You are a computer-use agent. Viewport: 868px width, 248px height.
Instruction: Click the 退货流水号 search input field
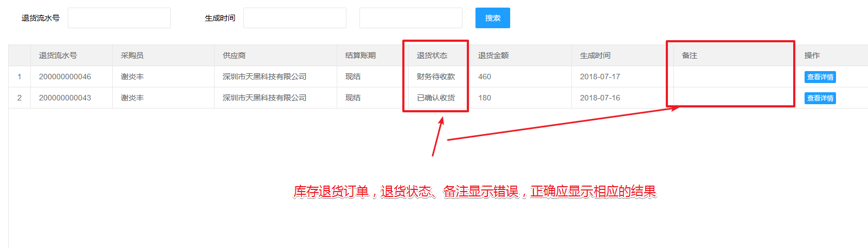click(x=119, y=18)
